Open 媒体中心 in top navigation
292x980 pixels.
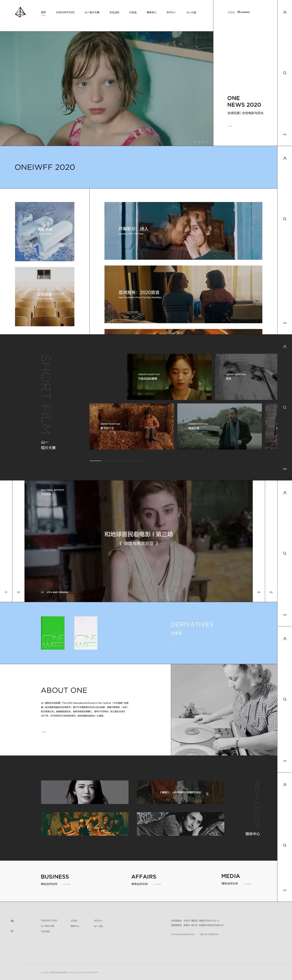point(151,12)
